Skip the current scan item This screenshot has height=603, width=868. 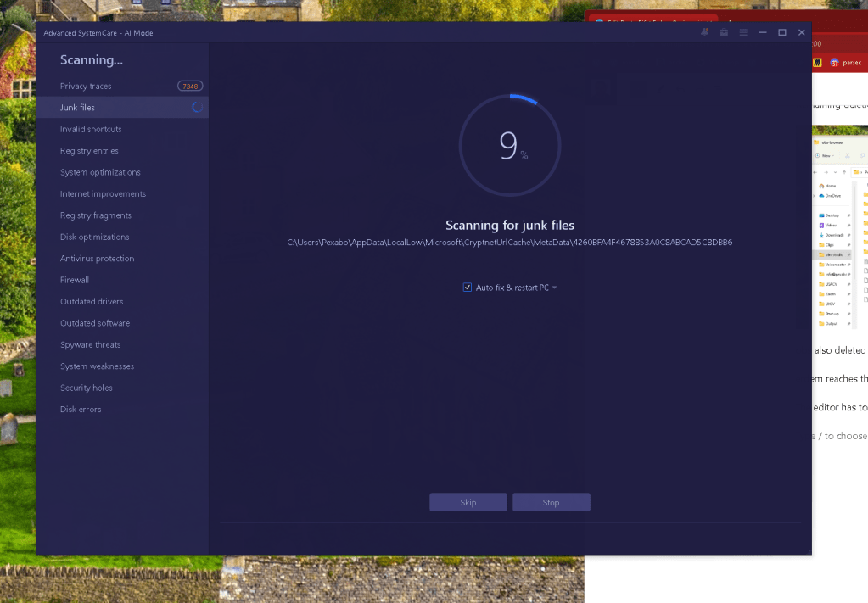click(468, 502)
